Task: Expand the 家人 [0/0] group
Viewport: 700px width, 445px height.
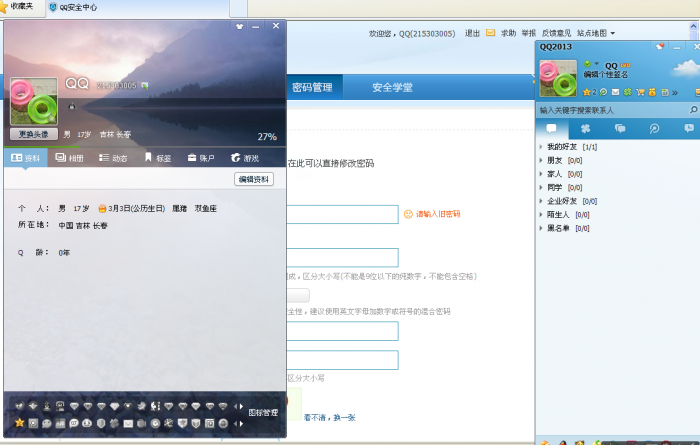Action: point(561,174)
